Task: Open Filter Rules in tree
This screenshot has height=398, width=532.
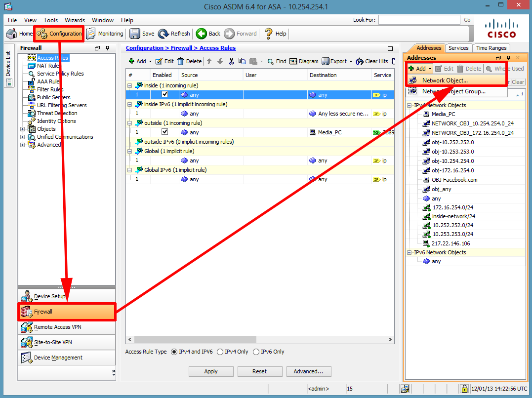Action: [46, 89]
